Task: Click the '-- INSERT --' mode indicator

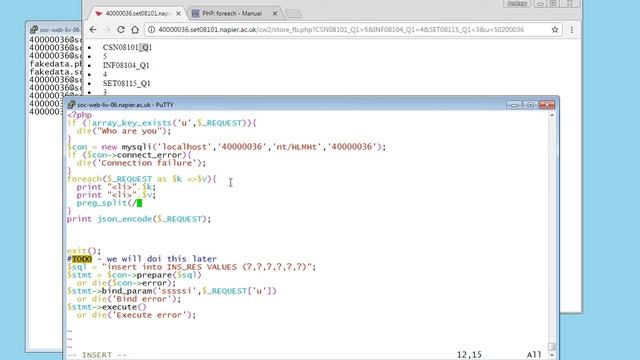Action: [x=97, y=355]
